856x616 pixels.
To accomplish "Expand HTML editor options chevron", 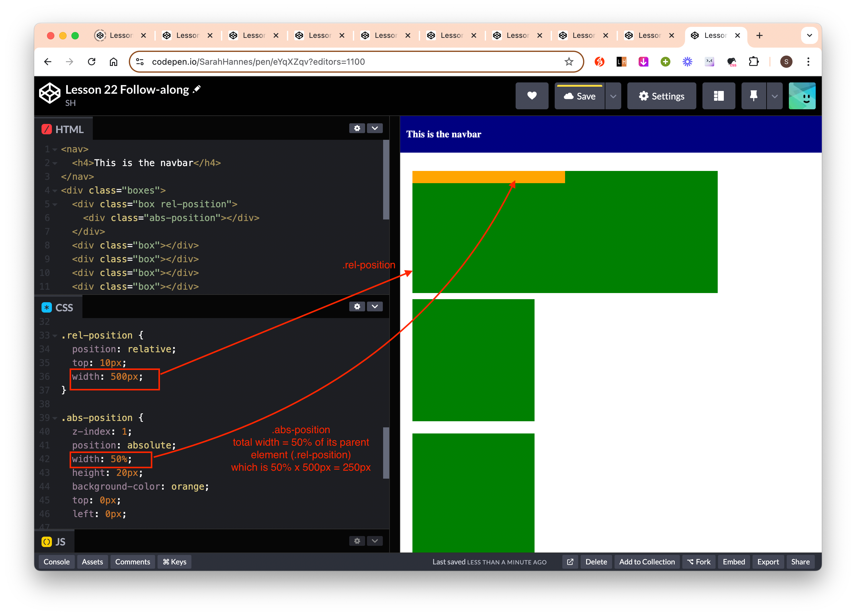I will 375,128.
